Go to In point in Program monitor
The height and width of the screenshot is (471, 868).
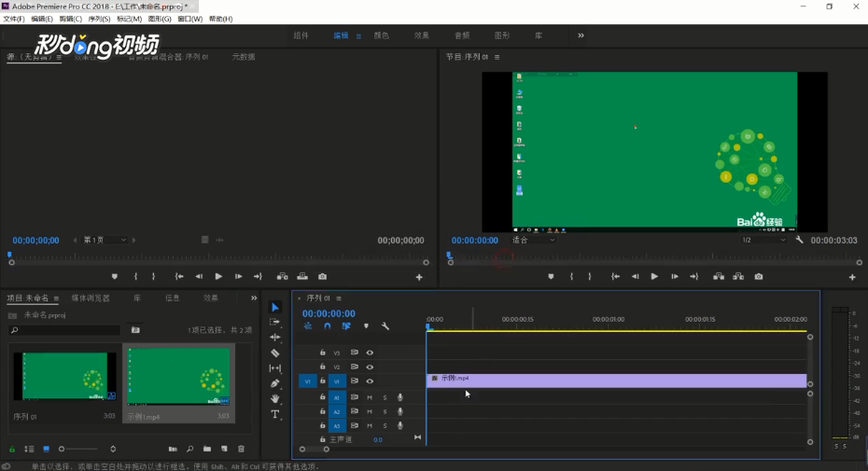[x=615, y=276]
